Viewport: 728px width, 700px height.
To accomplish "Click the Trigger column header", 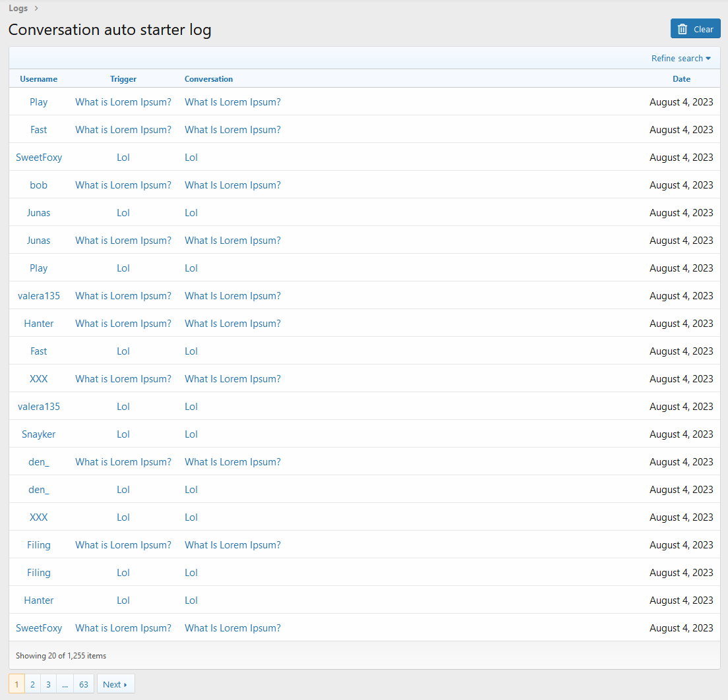I will click(x=123, y=79).
